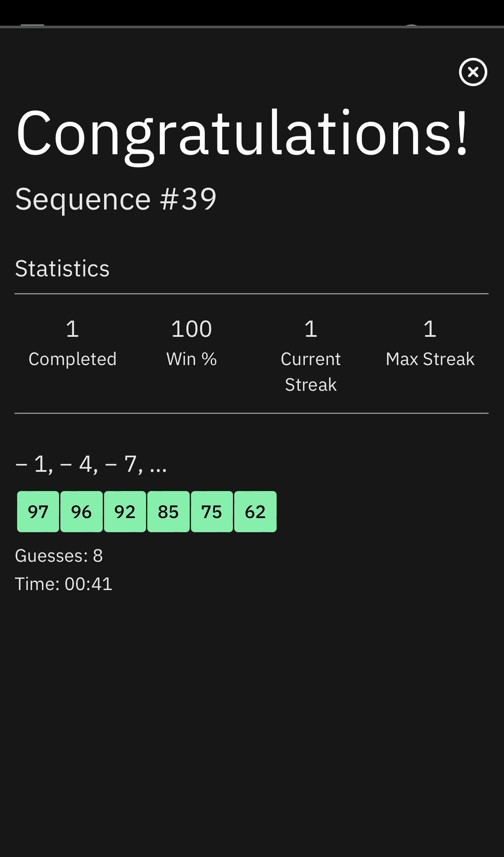504x857 pixels.
Task: Dismiss the Congratulations dialog with the X icon
Action: (x=472, y=72)
